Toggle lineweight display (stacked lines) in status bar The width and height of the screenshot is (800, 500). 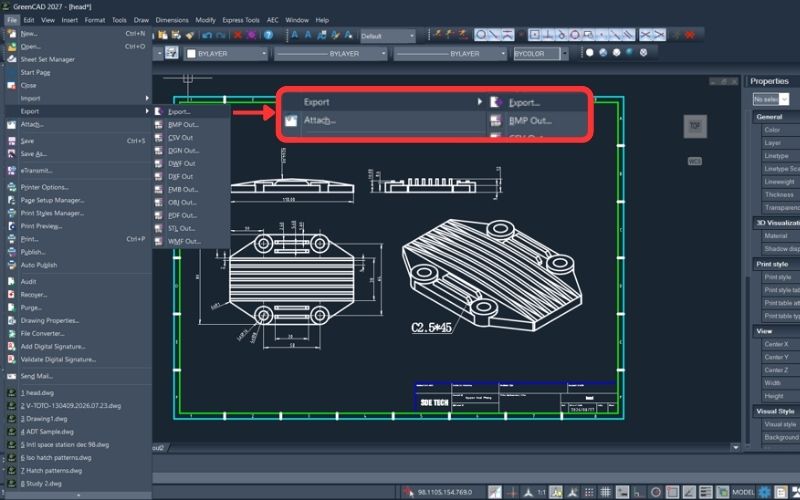pos(706,492)
